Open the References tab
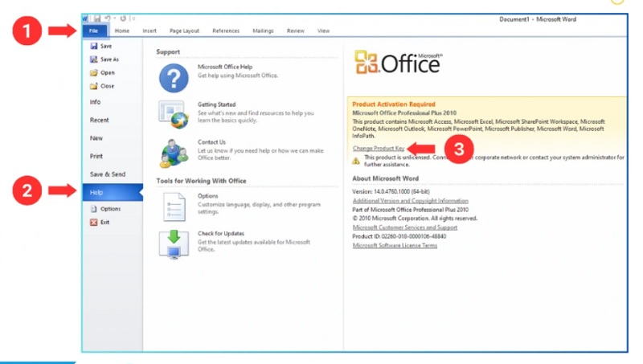The height and width of the screenshot is (364, 643). tap(226, 31)
